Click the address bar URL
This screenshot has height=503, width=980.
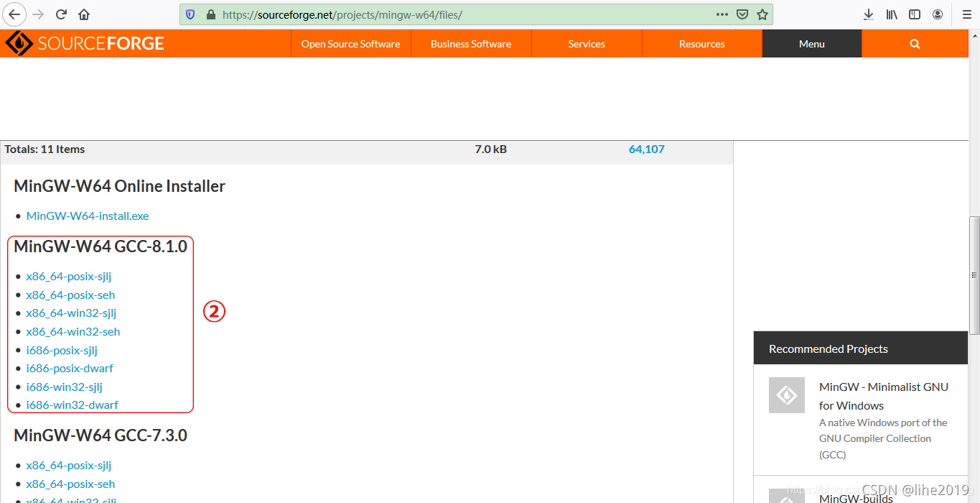click(342, 14)
